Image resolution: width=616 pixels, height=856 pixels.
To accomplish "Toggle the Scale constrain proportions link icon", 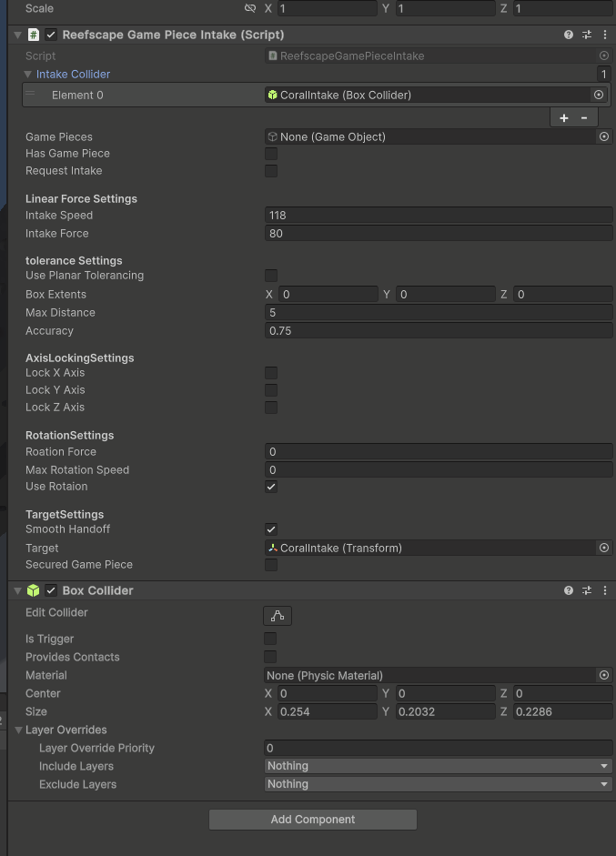I will click(250, 8).
